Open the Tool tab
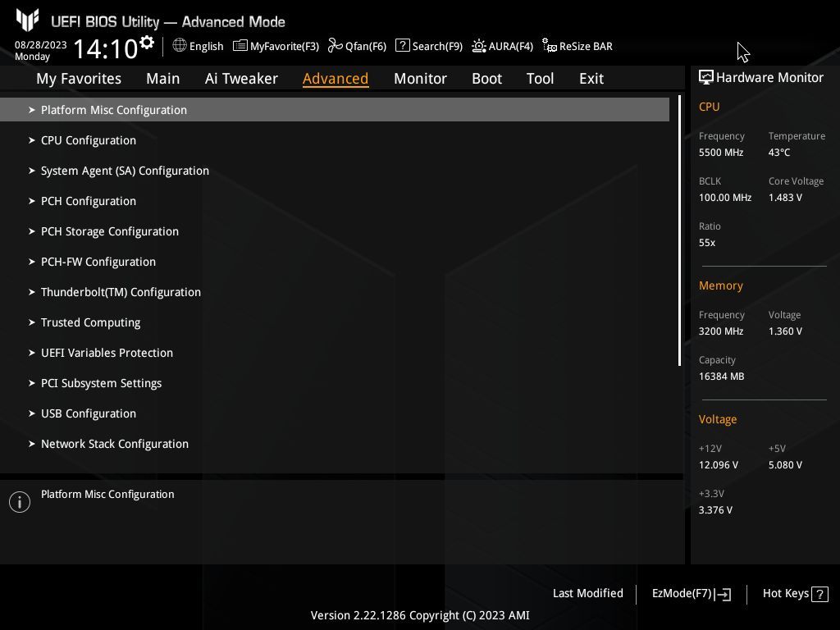Viewport: 840px width, 630px height. coord(540,79)
